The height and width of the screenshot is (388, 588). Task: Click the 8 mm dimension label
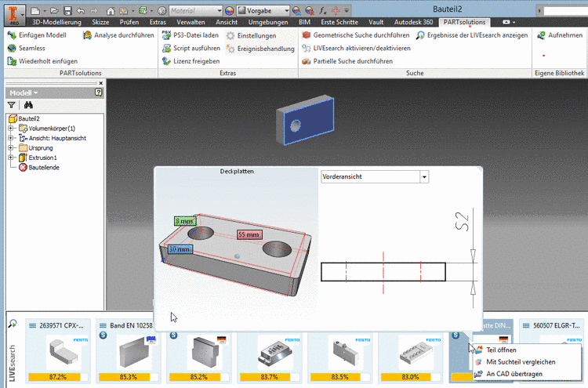[x=185, y=221]
